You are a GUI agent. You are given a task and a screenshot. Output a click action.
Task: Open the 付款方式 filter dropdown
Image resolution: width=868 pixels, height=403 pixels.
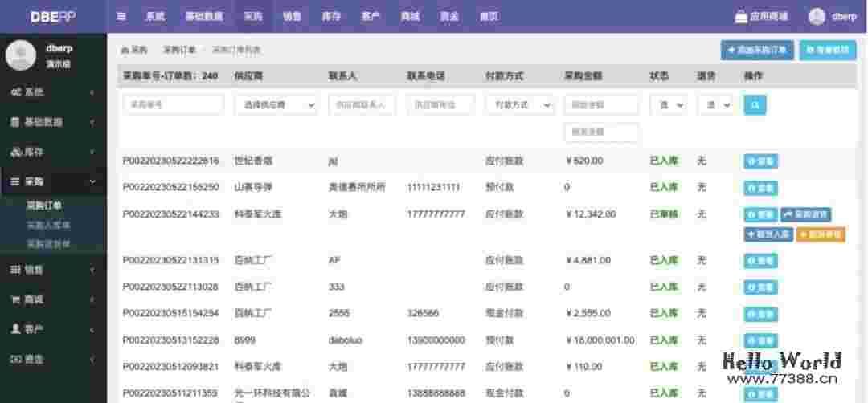coord(519,104)
